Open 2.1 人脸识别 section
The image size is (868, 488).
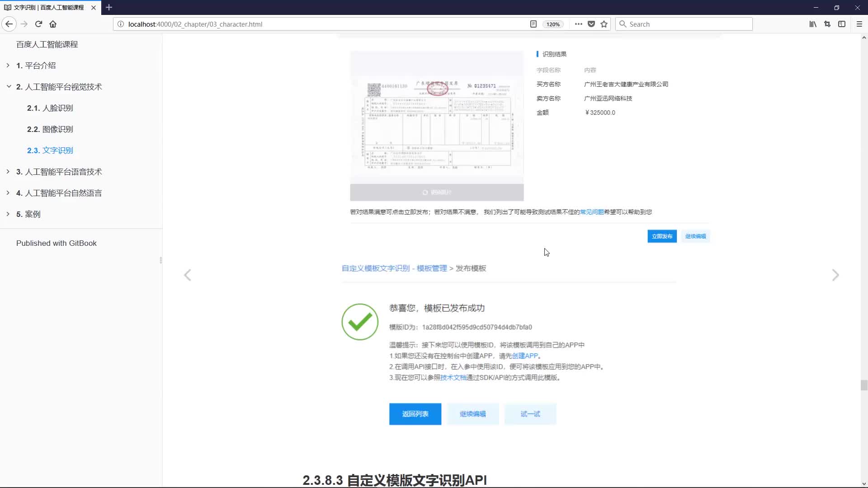tap(50, 108)
